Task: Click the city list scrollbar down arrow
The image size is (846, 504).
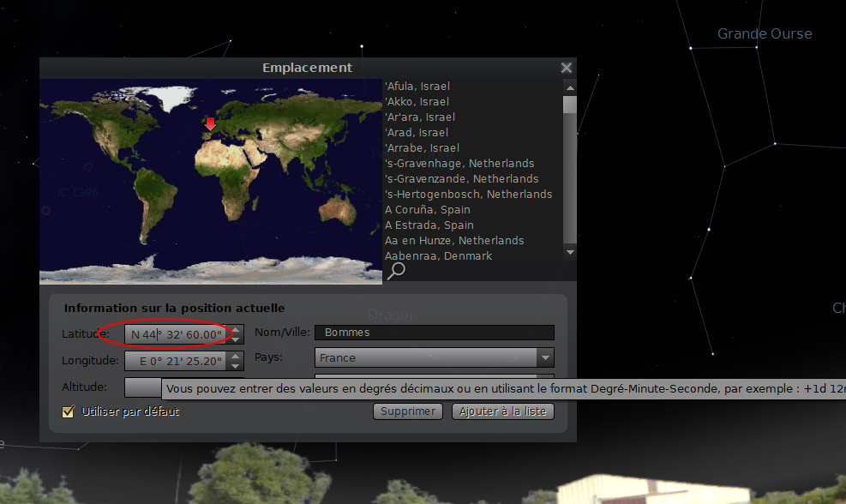Action: [x=570, y=252]
